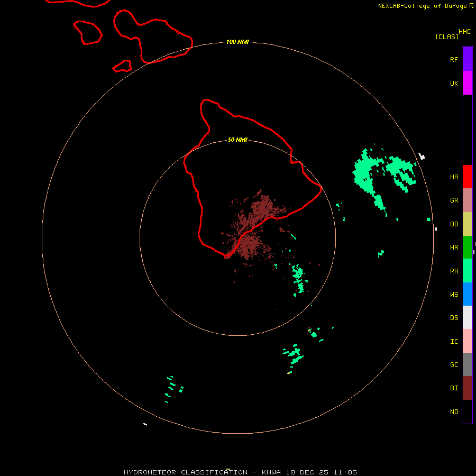This screenshot has width=476, height=476.
Task: Select the WS legend label
Action: pyautogui.click(x=454, y=294)
